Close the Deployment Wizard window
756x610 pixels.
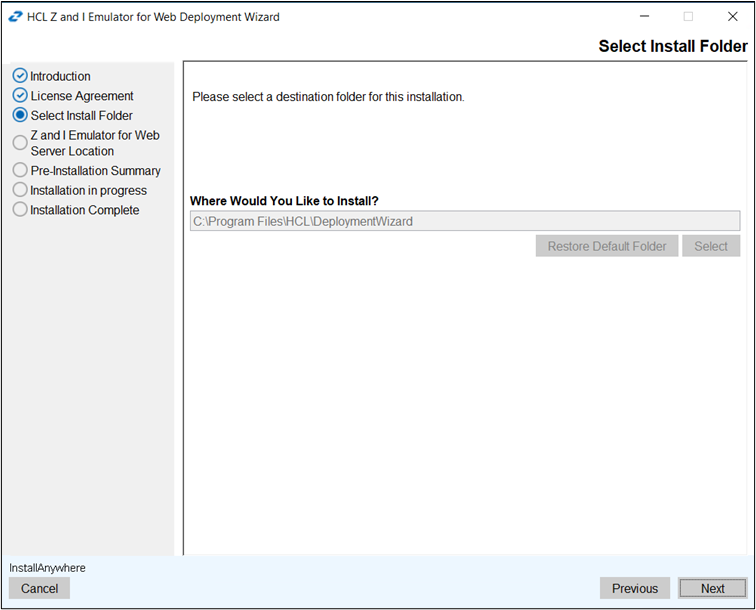pyautogui.click(x=732, y=17)
